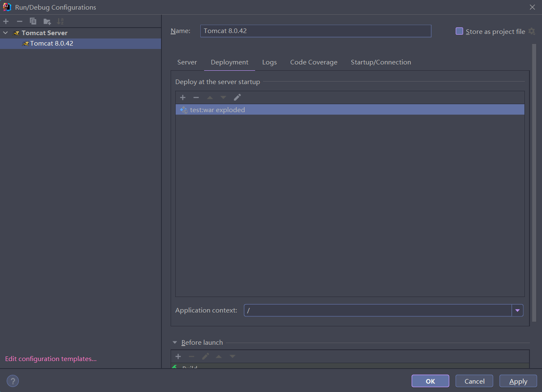
Task: Focus the Name input field
Action: tap(316, 31)
